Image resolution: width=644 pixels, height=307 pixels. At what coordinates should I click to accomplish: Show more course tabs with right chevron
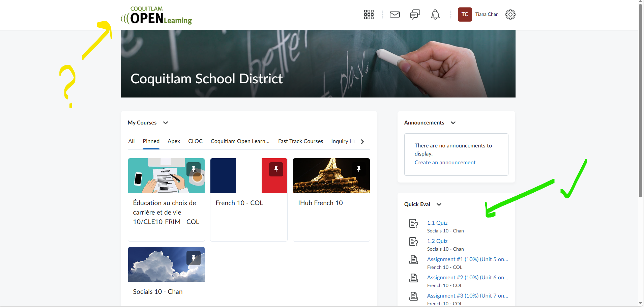pos(362,142)
